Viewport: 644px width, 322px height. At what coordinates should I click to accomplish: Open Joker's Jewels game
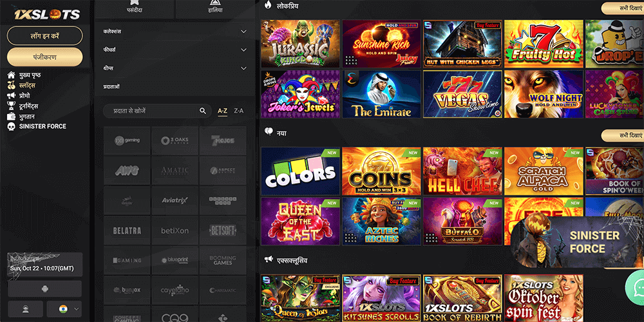click(300, 94)
